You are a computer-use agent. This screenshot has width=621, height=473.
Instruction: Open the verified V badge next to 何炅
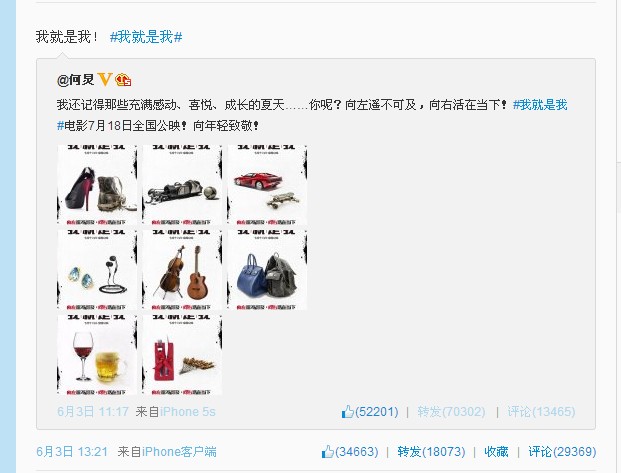pyautogui.click(x=105, y=80)
